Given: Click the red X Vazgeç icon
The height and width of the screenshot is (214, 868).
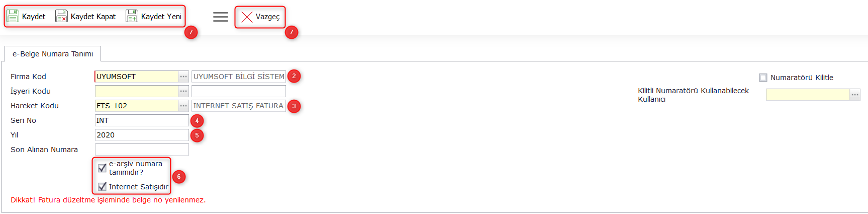Looking at the screenshot, I should [x=247, y=17].
